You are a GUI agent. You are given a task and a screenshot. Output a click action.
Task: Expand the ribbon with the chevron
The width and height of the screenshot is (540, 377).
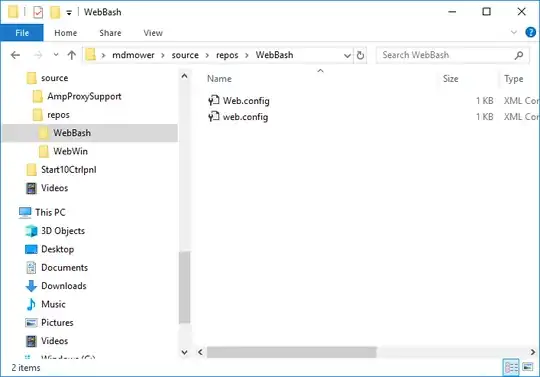pyautogui.click(x=513, y=32)
